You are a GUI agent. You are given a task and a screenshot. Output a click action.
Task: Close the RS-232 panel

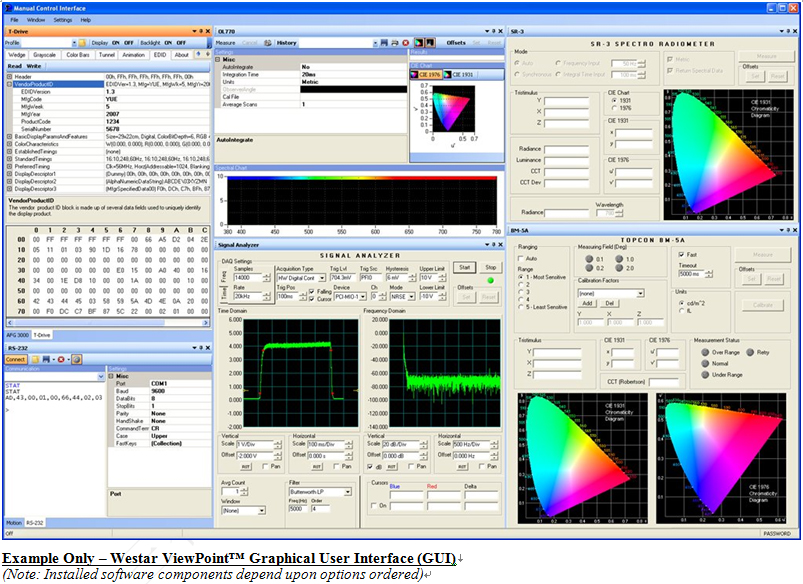pos(208,348)
